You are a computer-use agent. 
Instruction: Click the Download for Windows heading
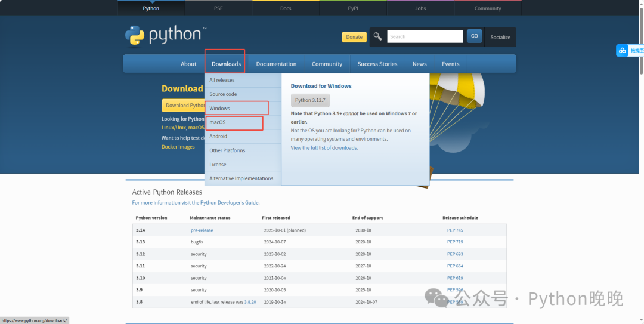click(x=321, y=86)
